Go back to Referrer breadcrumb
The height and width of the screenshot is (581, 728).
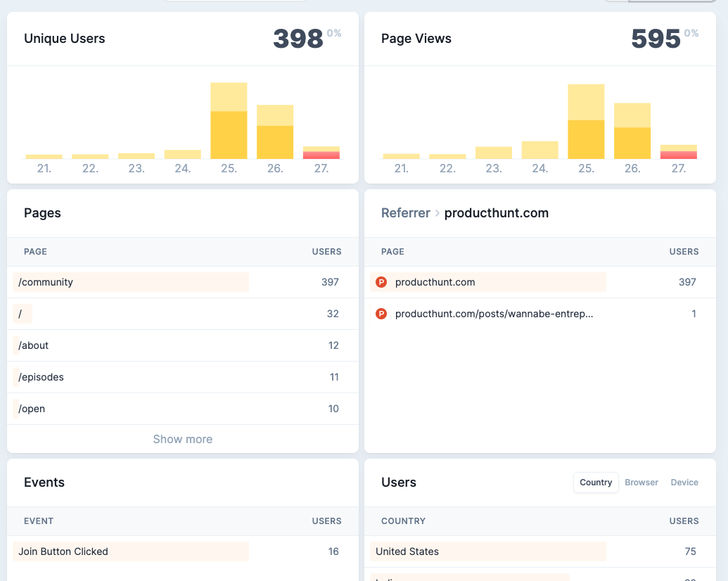coord(405,213)
